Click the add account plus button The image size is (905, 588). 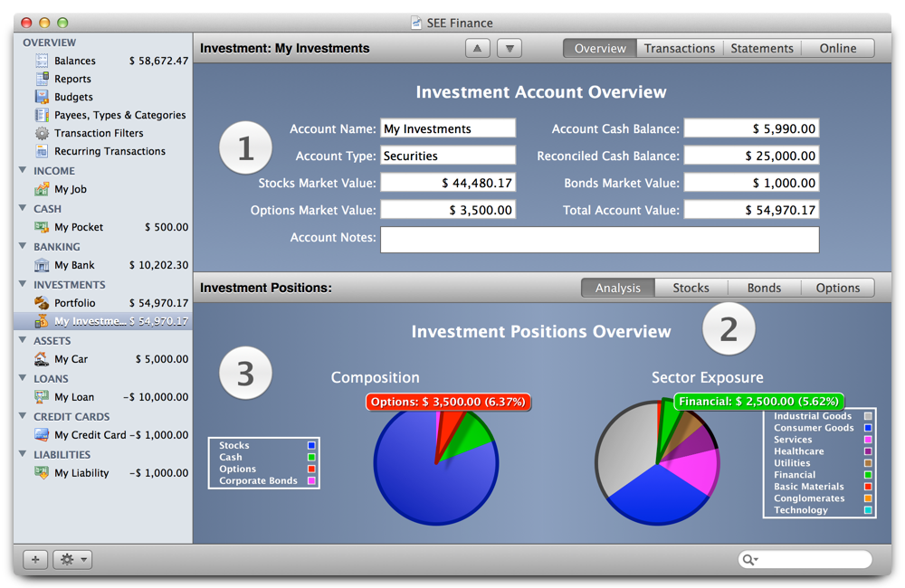click(35, 559)
